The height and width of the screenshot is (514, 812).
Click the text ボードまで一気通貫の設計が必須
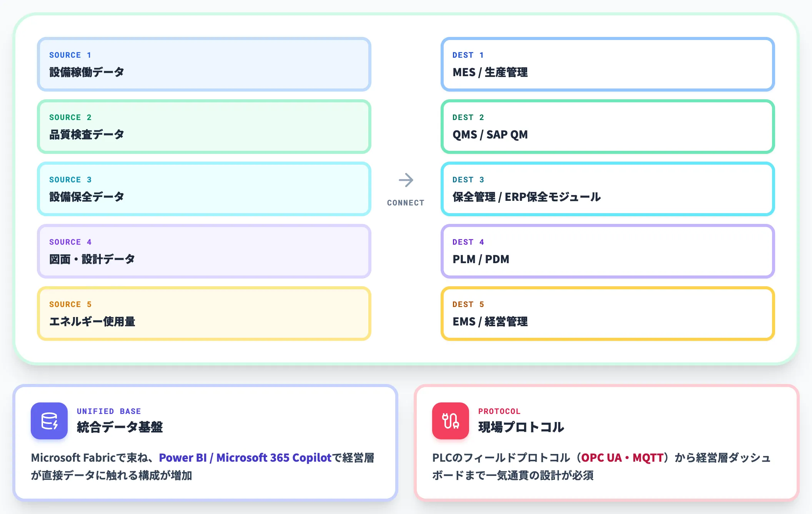click(513, 475)
